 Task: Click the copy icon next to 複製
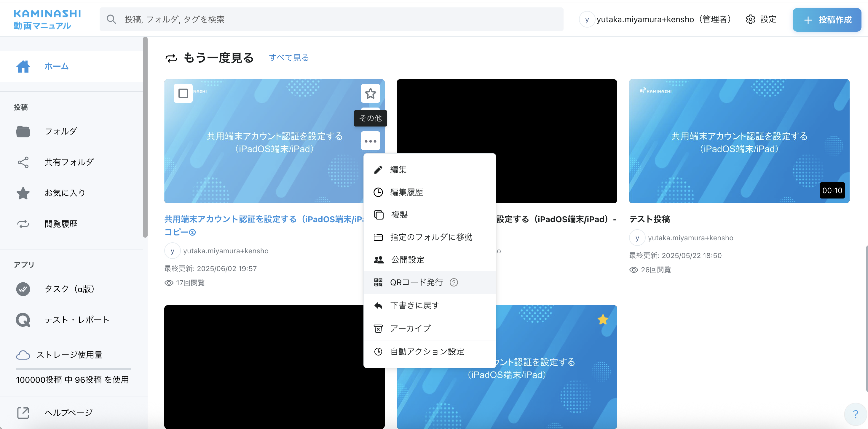point(378,215)
